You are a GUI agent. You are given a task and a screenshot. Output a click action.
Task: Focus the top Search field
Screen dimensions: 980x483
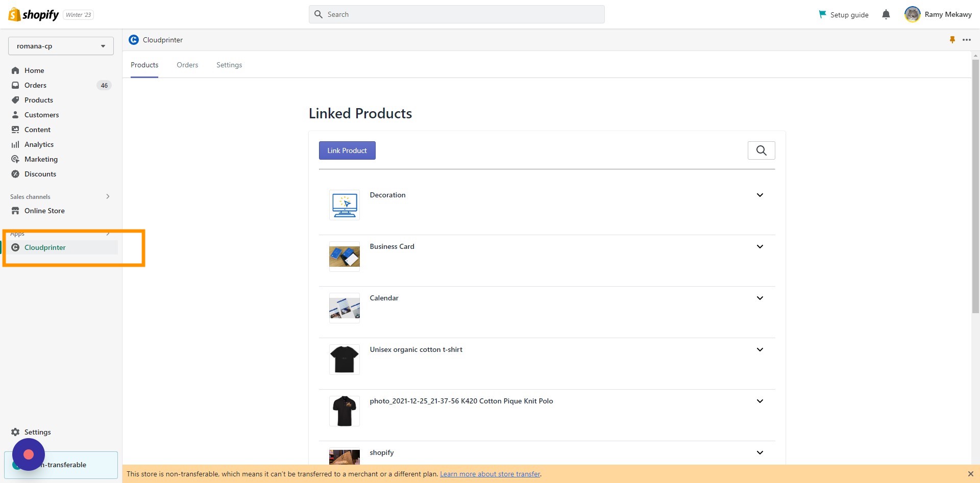tap(457, 14)
